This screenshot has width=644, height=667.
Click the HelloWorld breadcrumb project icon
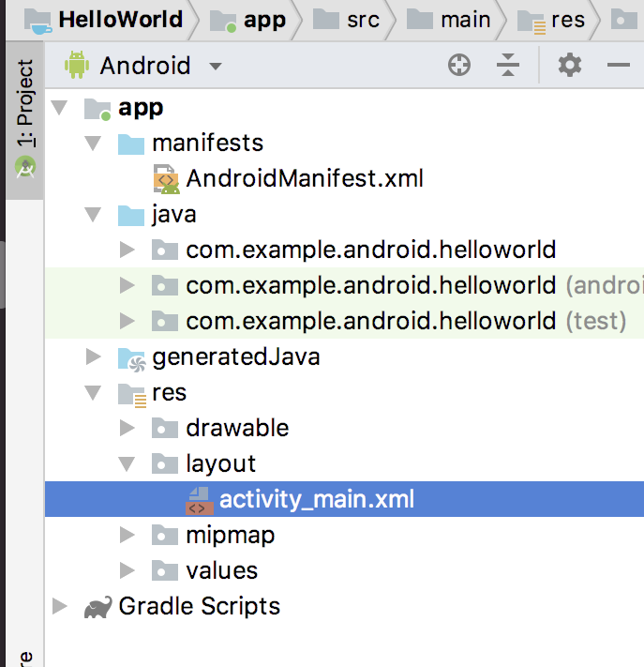[38, 22]
